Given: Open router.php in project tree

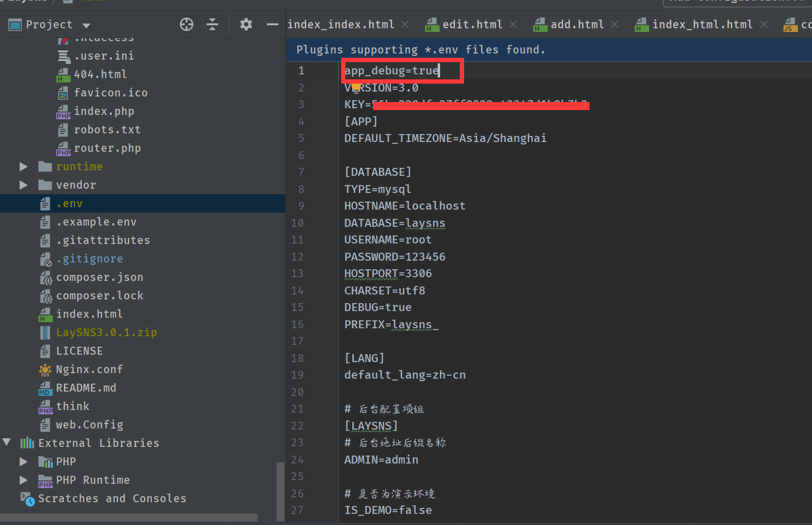Looking at the screenshot, I should [108, 148].
